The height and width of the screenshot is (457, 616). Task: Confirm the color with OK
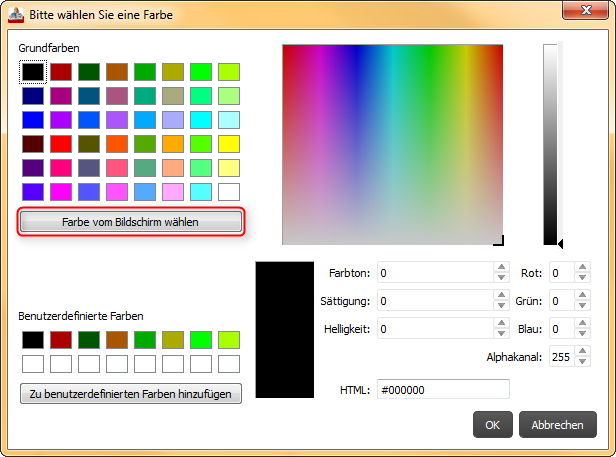493,425
